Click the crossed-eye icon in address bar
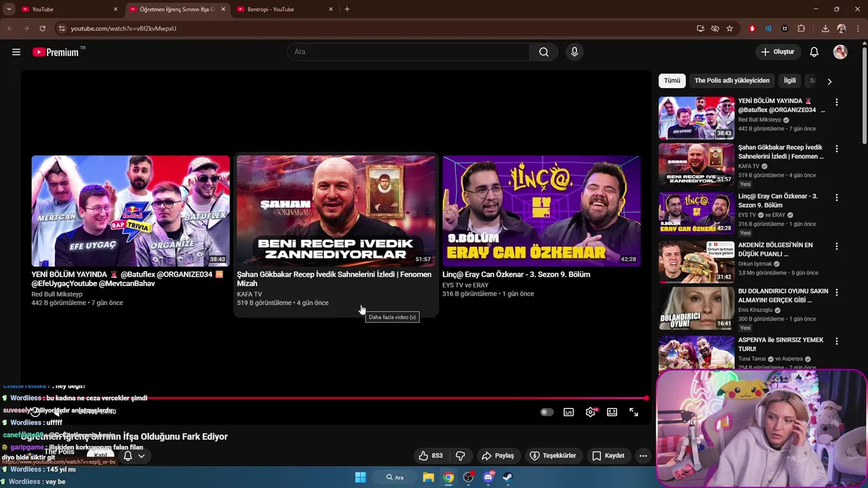Screen dimensions: 868x488 (x=715, y=28)
